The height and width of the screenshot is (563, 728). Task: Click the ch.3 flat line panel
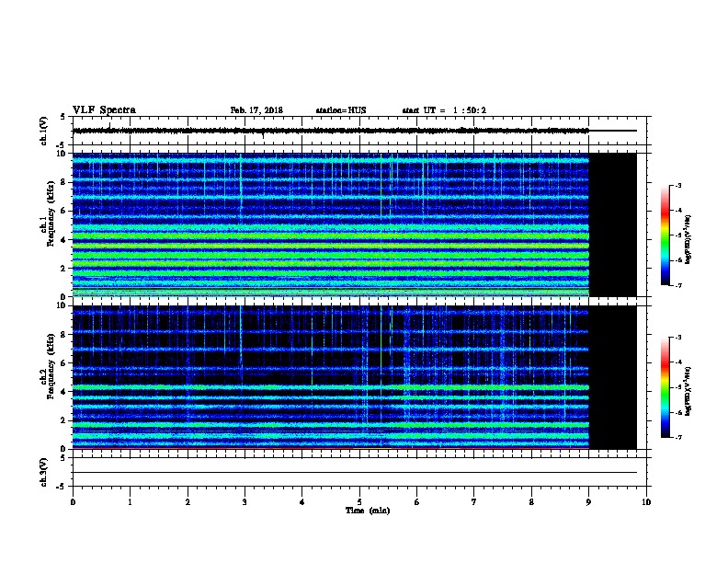(359, 472)
